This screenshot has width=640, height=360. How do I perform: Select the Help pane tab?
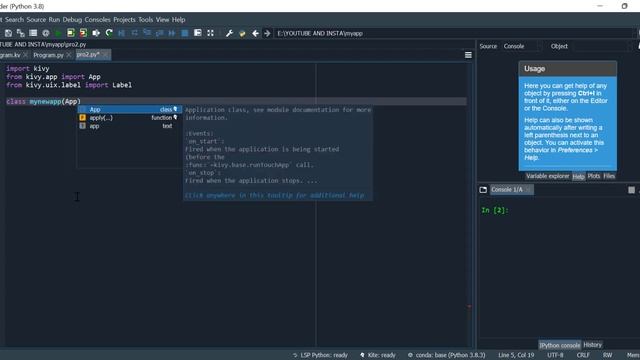coord(578,176)
